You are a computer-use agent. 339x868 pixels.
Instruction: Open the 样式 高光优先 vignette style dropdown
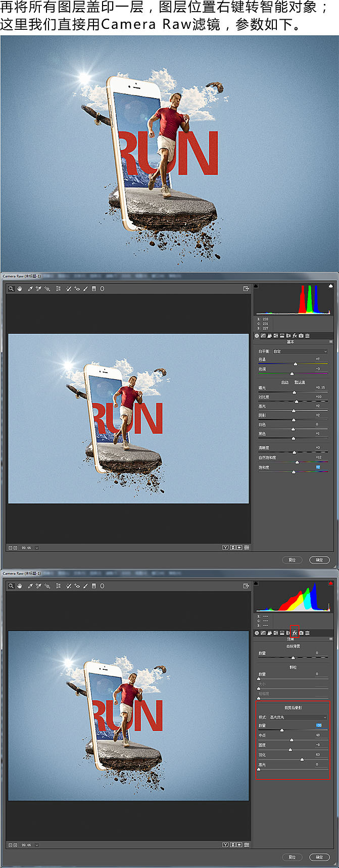click(x=298, y=717)
